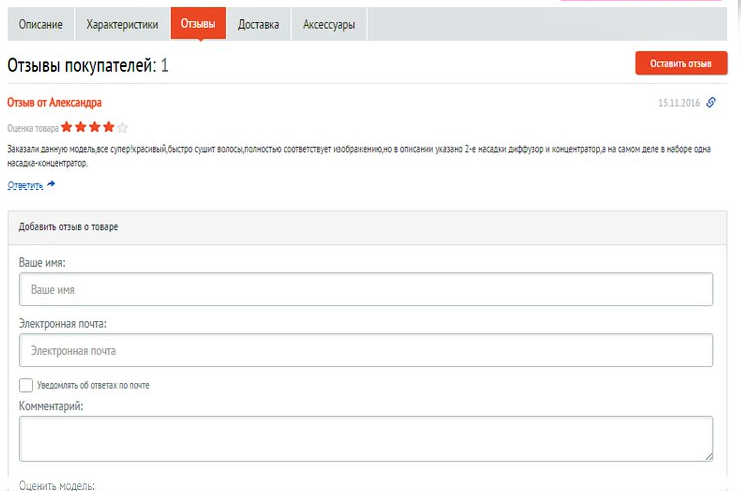Select the active Отзывы tab
Viewport: 741px width, 491px height.
[198, 24]
